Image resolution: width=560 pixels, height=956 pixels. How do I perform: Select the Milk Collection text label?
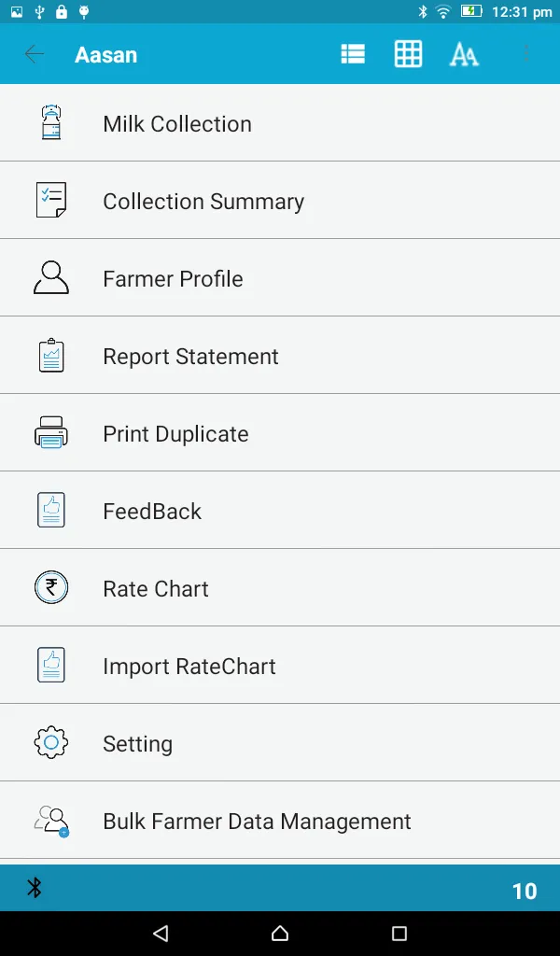pos(177,122)
